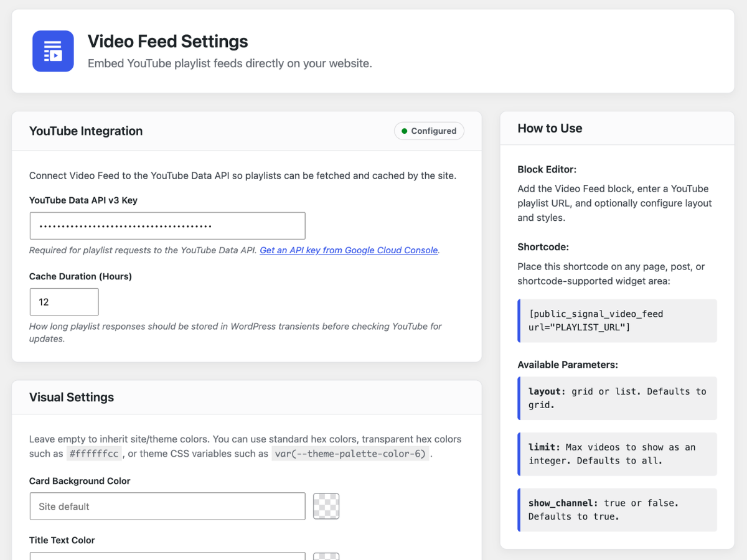
Task: Click the limit parameter description
Action: 618,454
